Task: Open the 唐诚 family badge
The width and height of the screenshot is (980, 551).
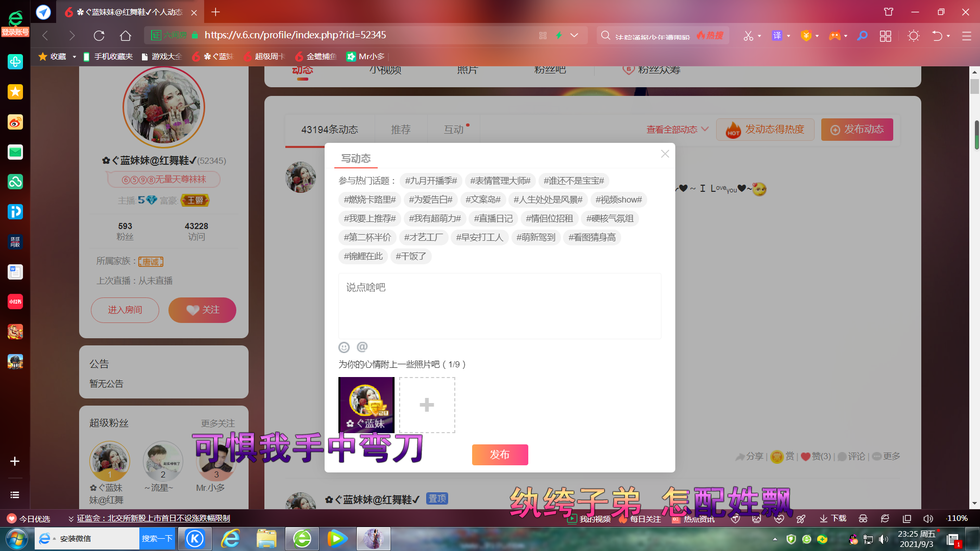Action: (x=151, y=262)
